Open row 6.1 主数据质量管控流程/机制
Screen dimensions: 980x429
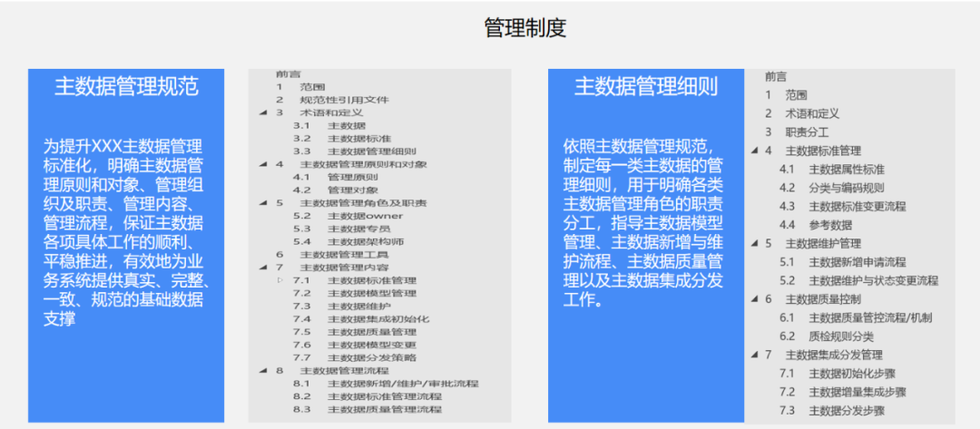(x=857, y=317)
